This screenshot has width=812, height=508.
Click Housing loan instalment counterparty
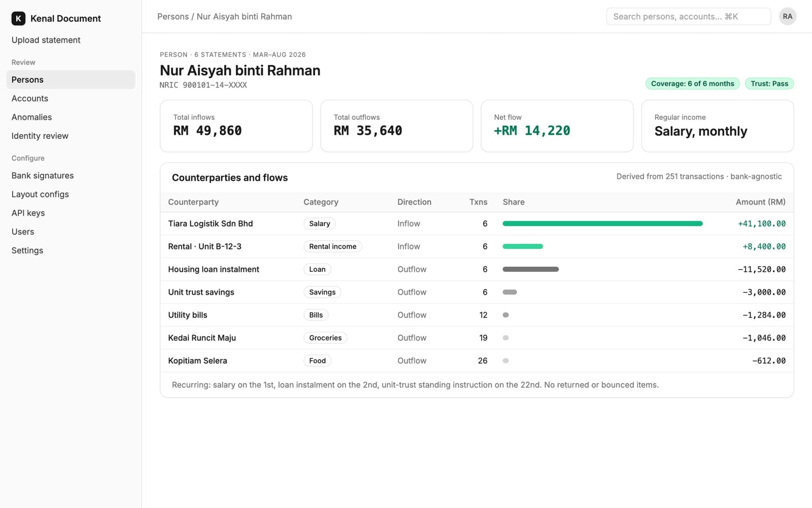pos(214,269)
